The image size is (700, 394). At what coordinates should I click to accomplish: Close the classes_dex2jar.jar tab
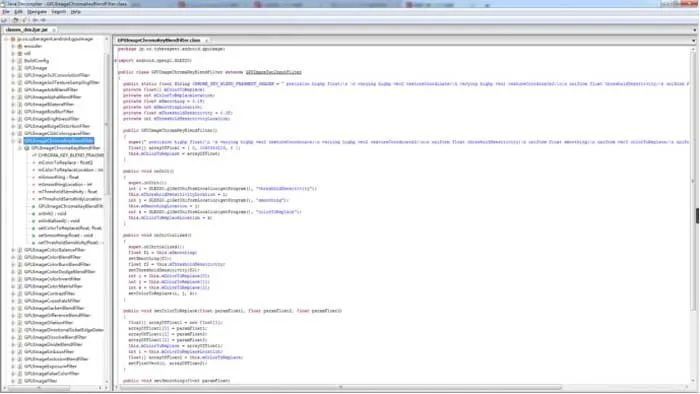click(54, 30)
